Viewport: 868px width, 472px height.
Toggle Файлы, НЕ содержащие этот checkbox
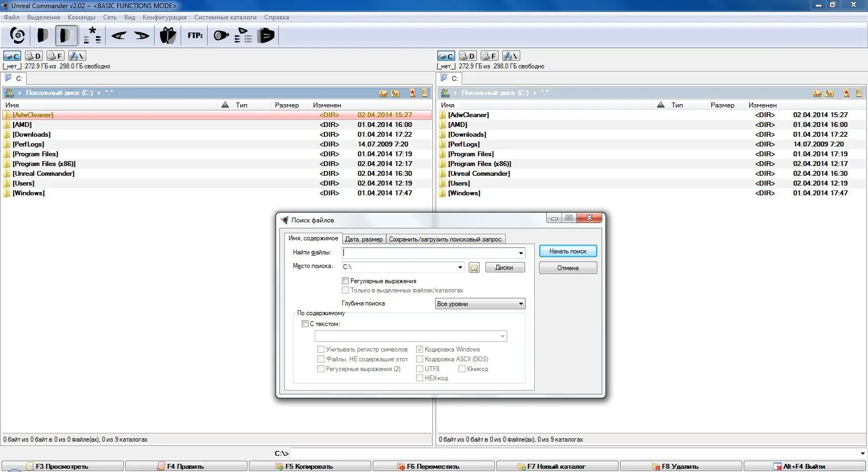pyautogui.click(x=321, y=359)
